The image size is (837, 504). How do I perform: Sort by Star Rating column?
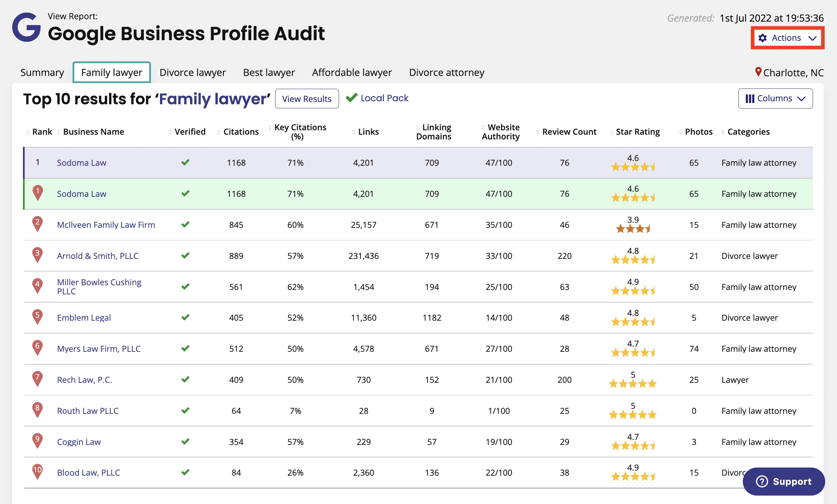[635, 132]
